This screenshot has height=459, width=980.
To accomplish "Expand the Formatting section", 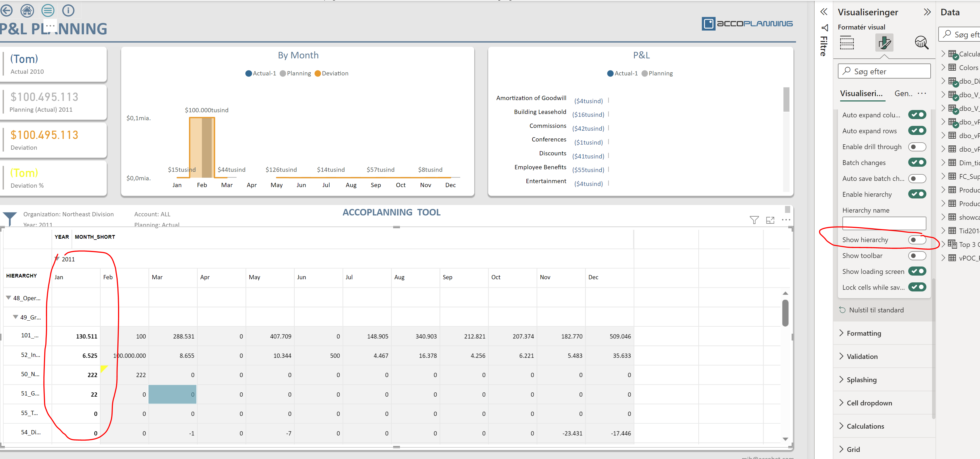I will tap(884, 333).
